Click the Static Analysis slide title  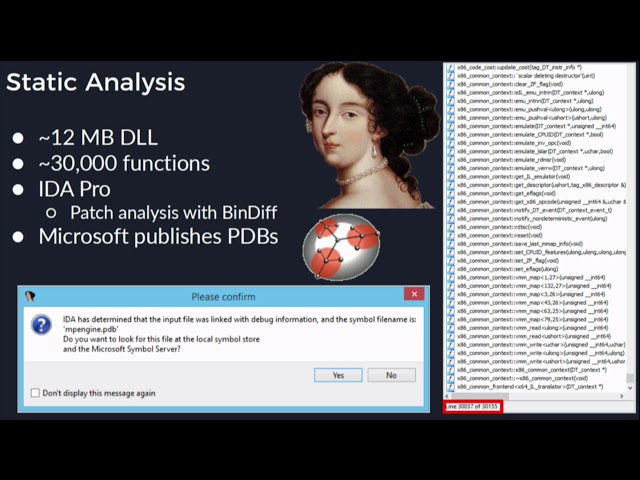click(x=96, y=82)
